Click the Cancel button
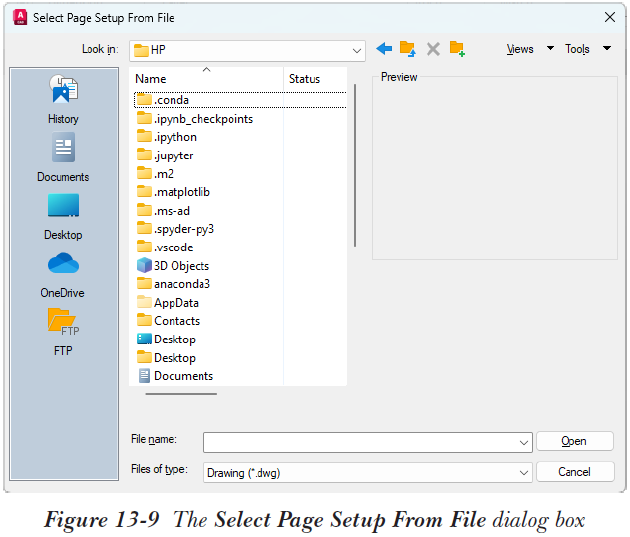Screen dimensions: 630x537 pyautogui.click(x=575, y=472)
